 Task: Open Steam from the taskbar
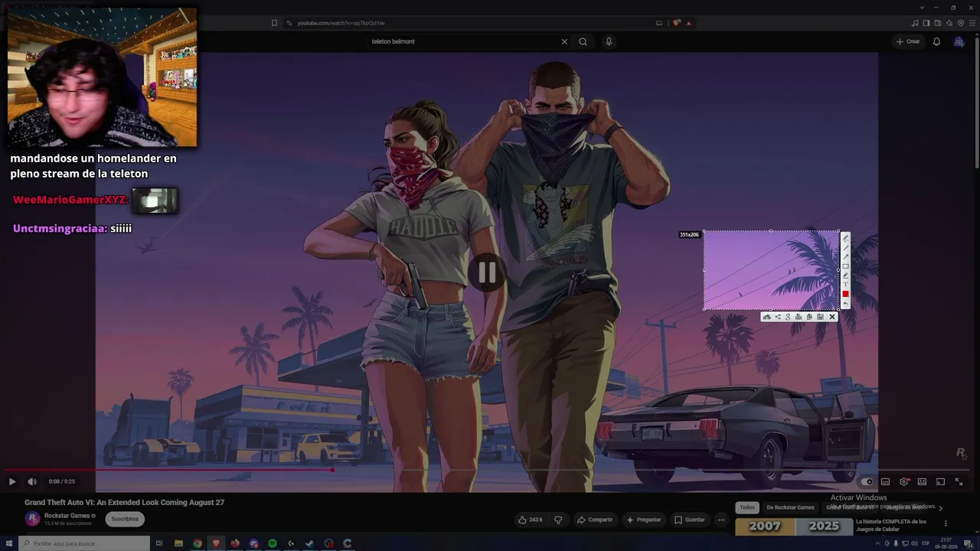tap(310, 543)
